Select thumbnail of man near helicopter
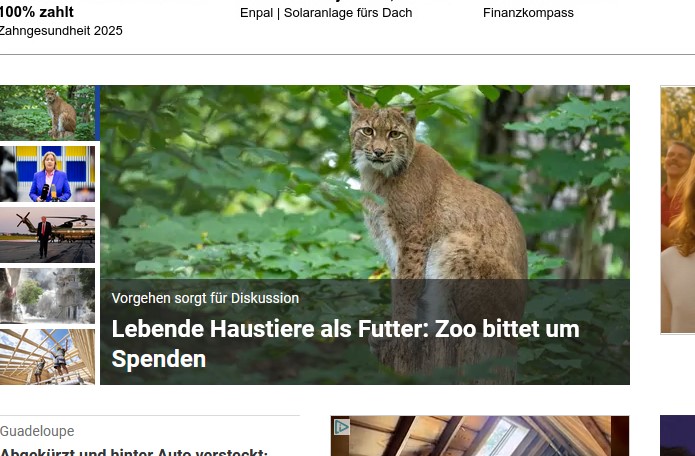Viewport: 695px width, 456px height. pos(47,235)
